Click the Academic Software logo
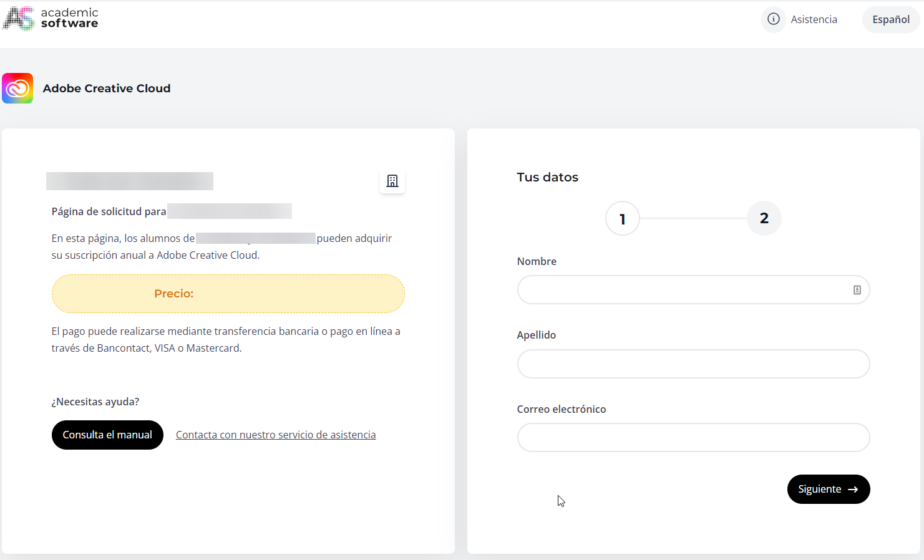Screen dimensions: 924x560 (51, 18)
